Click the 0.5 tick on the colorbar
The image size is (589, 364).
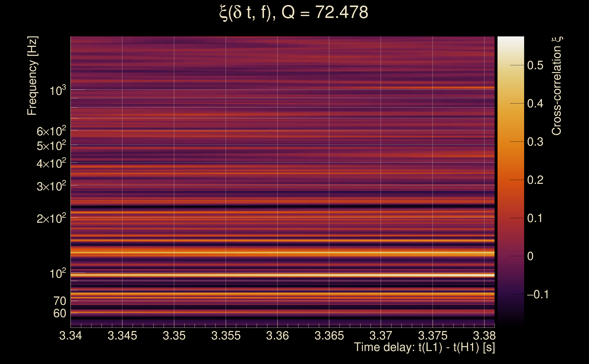click(535, 65)
